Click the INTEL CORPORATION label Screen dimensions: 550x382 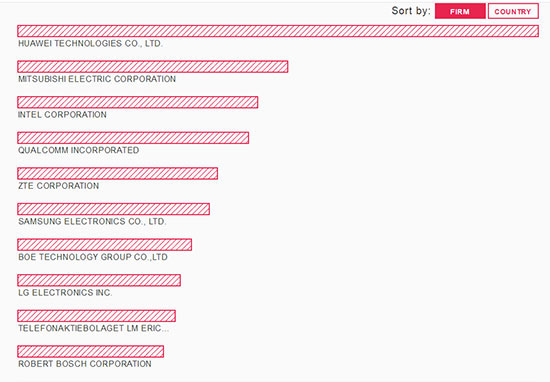[62, 115]
